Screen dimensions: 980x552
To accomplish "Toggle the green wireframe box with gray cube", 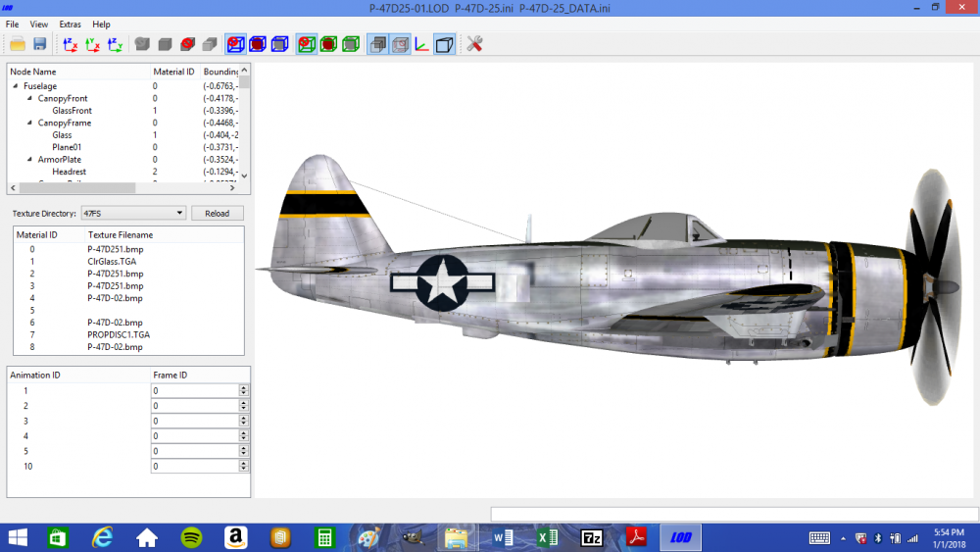I will coord(351,44).
